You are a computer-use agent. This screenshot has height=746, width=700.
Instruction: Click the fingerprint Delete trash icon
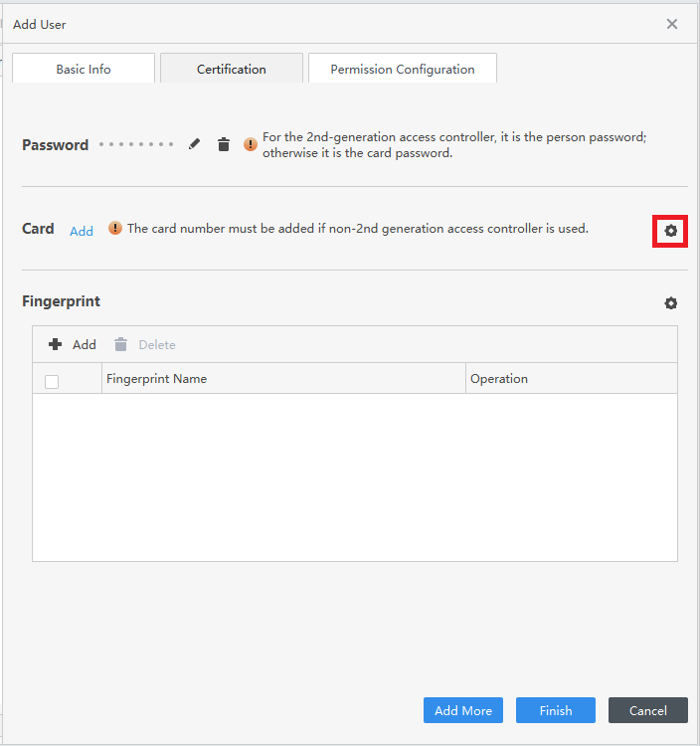pos(121,344)
